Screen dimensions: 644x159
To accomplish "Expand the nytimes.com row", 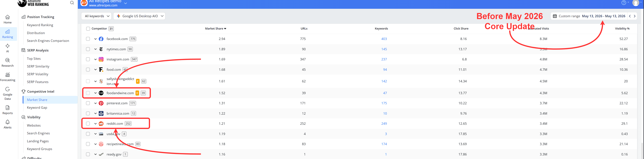I will [x=95, y=49].
